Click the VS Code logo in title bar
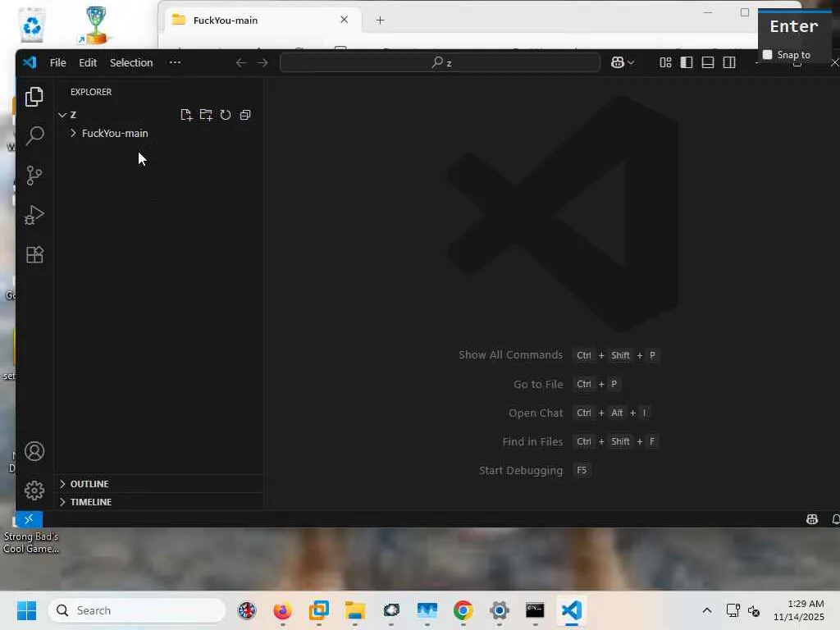 pos(30,62)
